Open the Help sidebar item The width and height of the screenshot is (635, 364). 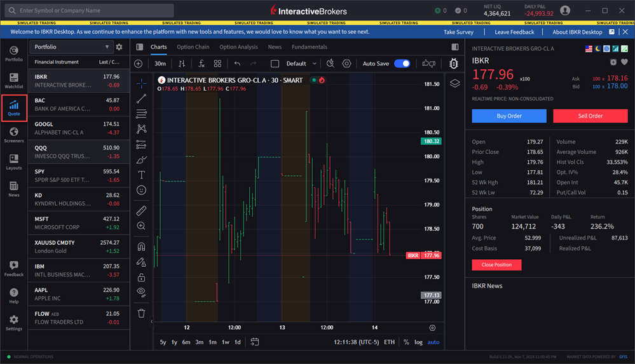pos(14,296)
